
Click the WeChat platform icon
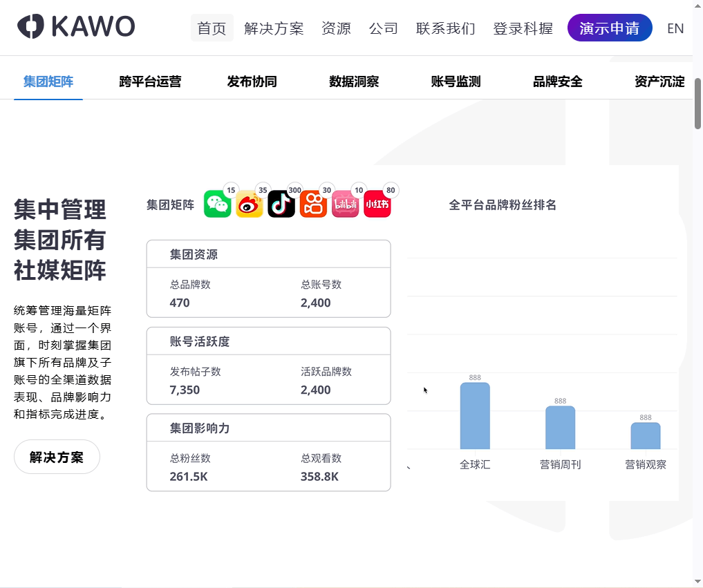217,204
